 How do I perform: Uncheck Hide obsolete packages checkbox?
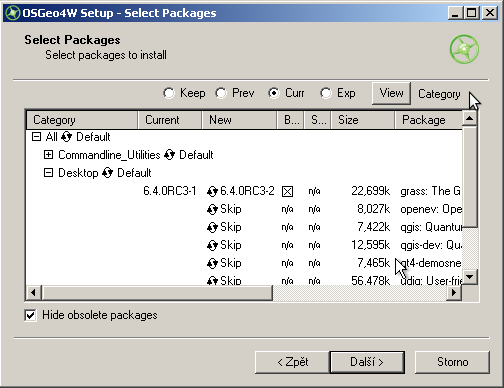(x=30, y=315)
